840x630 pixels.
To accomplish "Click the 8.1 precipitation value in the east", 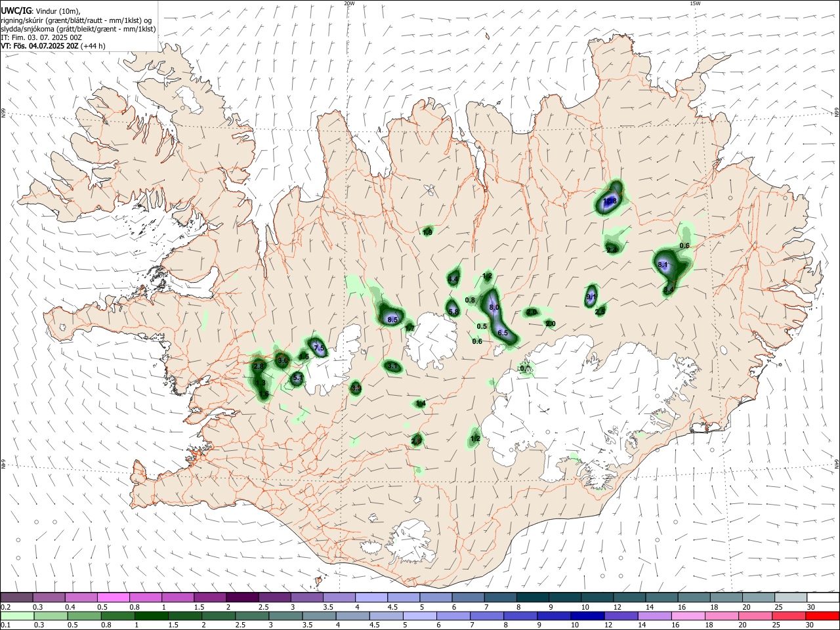I will tap(663, 264).
